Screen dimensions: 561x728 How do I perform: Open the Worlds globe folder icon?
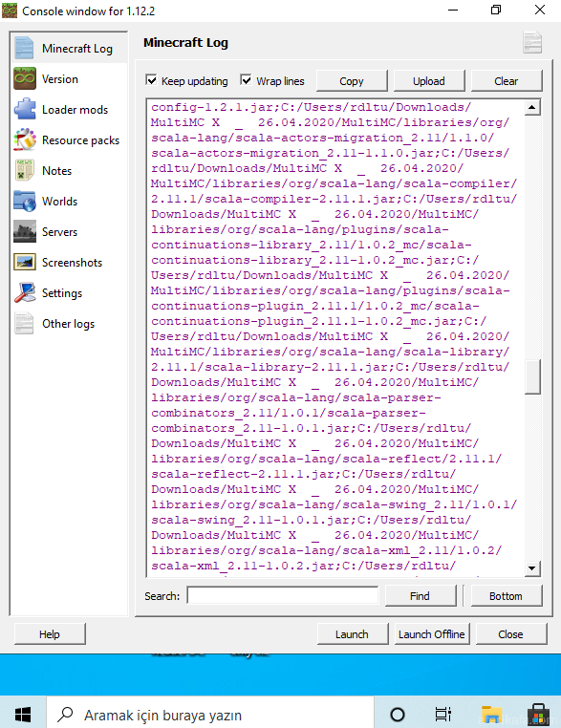(x=25, y=201)
